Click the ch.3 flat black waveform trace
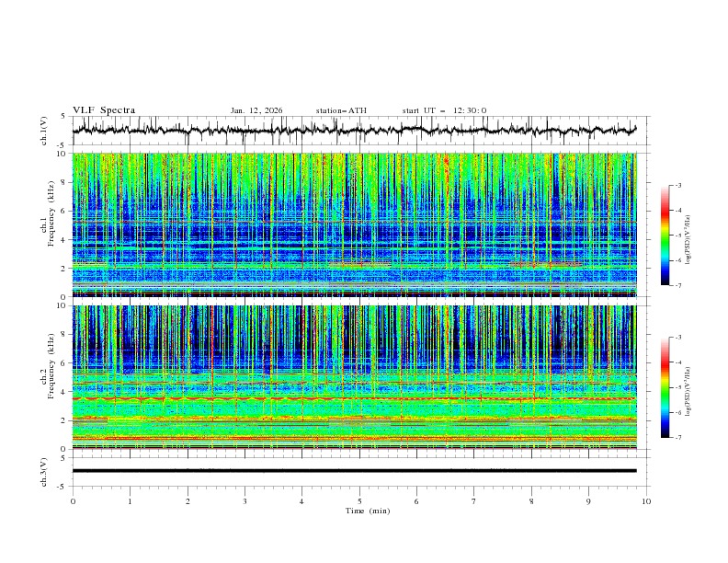 354,471
